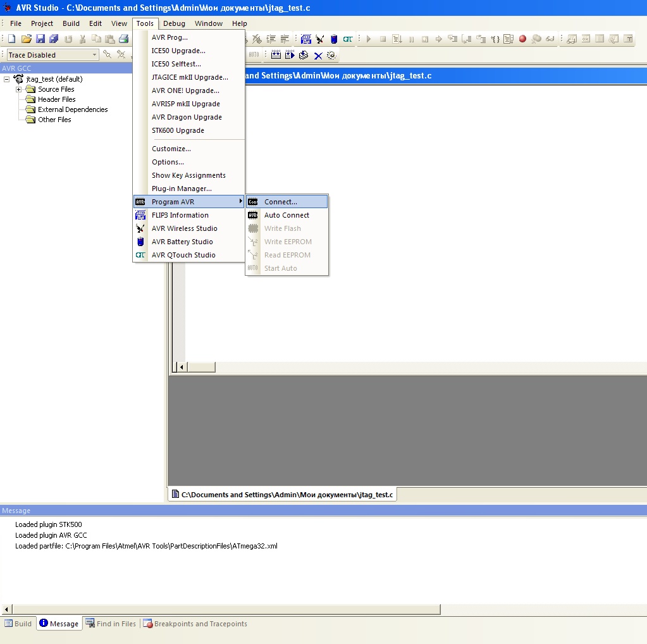
Task: Click 'Loaded plugin STK500' message line
Action: [x=49, y=524]
